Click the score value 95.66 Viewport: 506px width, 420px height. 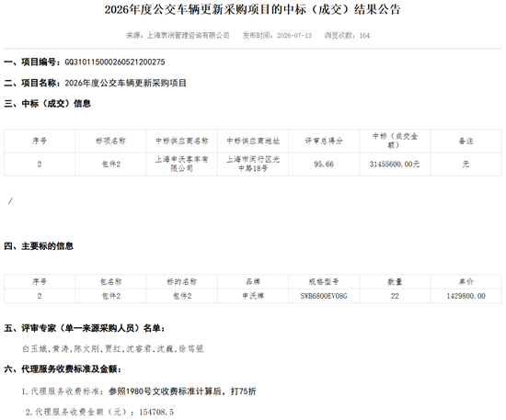tap(324, 165)
